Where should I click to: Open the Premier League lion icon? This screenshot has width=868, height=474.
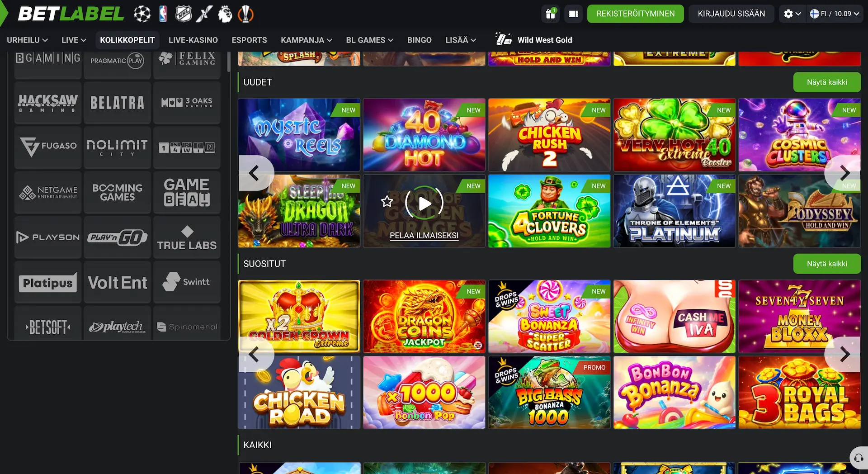[225, 14]
